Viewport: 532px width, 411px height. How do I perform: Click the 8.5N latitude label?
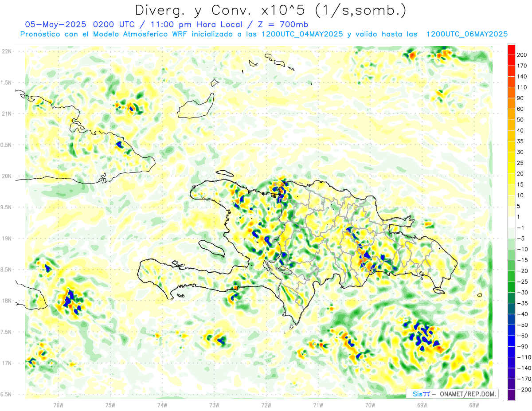[x=6, y=270]
